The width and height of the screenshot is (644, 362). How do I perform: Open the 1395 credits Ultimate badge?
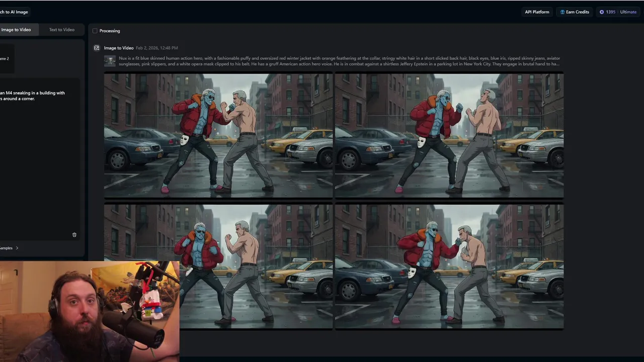[618, 12]
